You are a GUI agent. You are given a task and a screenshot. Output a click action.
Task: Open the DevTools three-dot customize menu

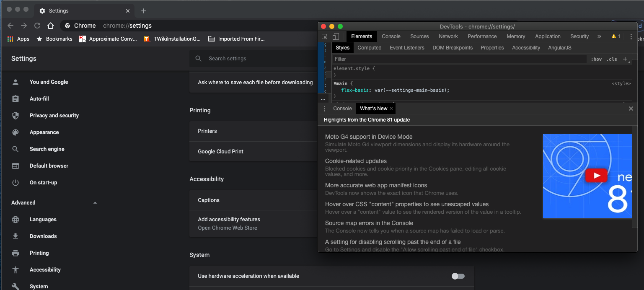coord(631,36)
